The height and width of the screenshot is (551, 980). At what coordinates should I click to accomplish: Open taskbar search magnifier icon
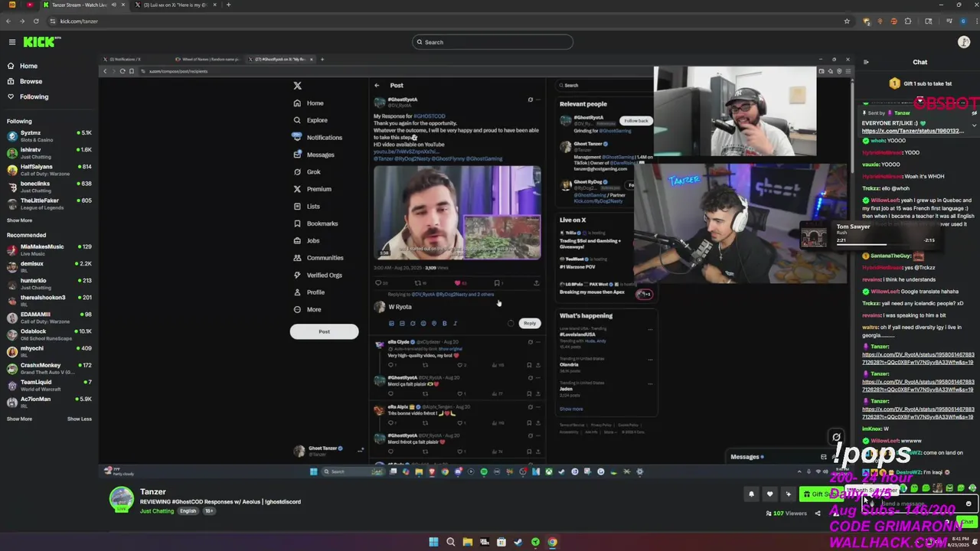point(450,543)
